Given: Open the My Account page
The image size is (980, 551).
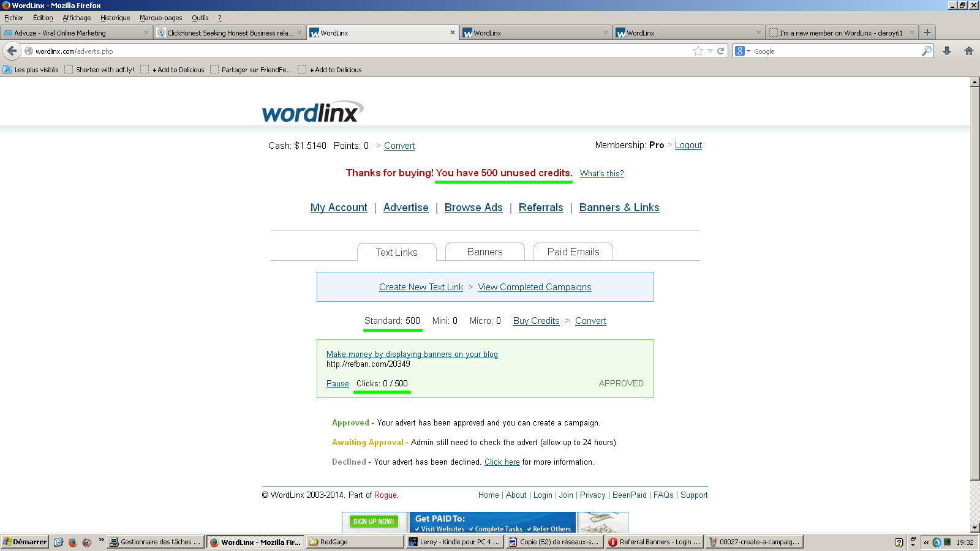Looking at the screenshot, I should point(339,208).
